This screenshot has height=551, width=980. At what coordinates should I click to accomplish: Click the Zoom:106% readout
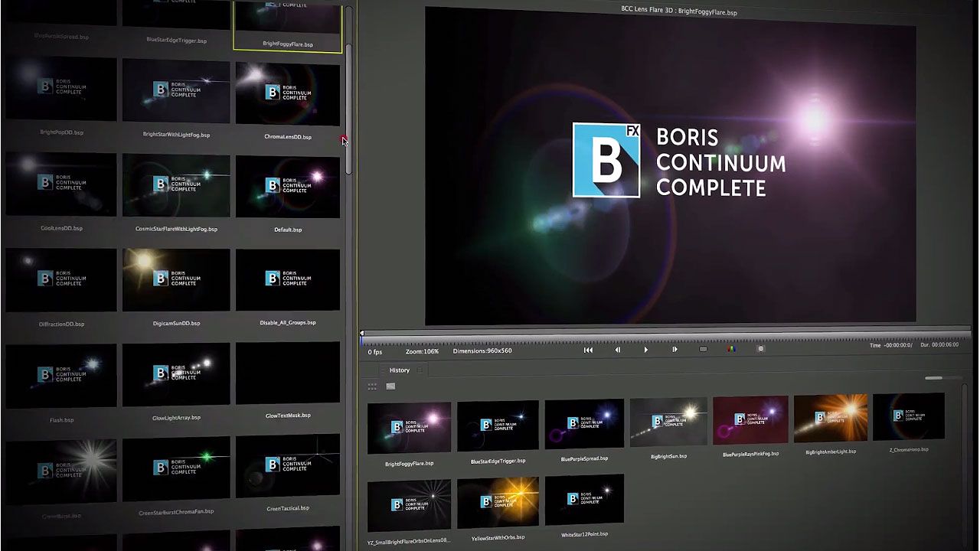[x=422, y=351]
